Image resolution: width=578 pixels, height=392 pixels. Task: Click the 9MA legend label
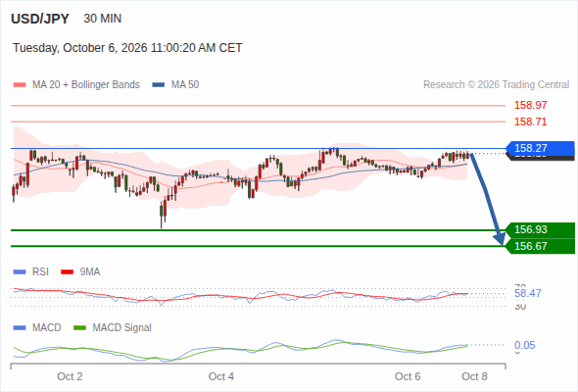pyautogui.click(x=90, y=271)
